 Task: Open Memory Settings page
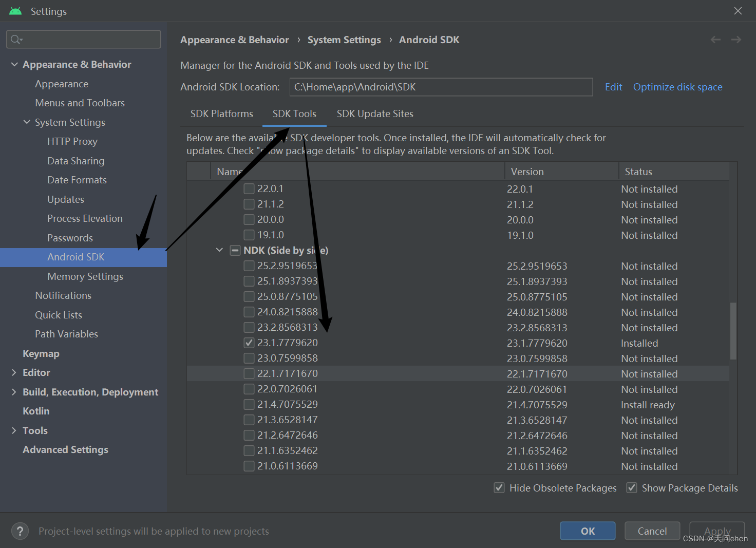[x=85, y=276]
